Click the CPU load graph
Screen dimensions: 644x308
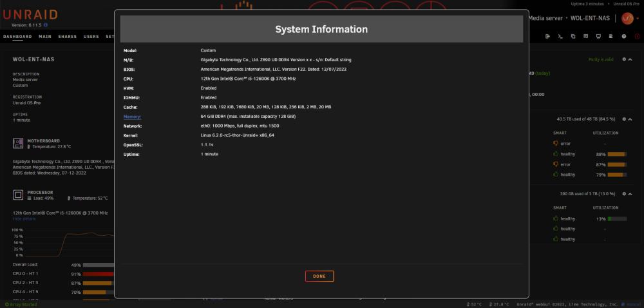69,243
